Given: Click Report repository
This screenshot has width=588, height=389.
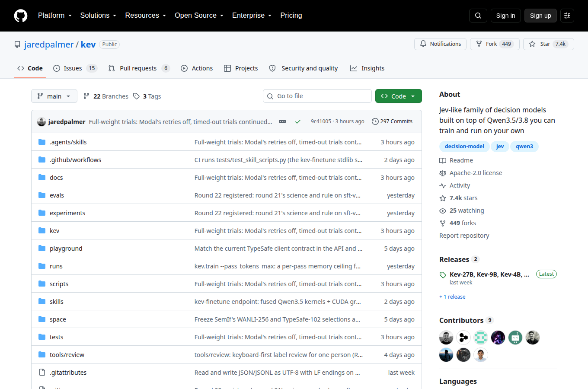Looking at the screenshot, I should coord(464,236).
